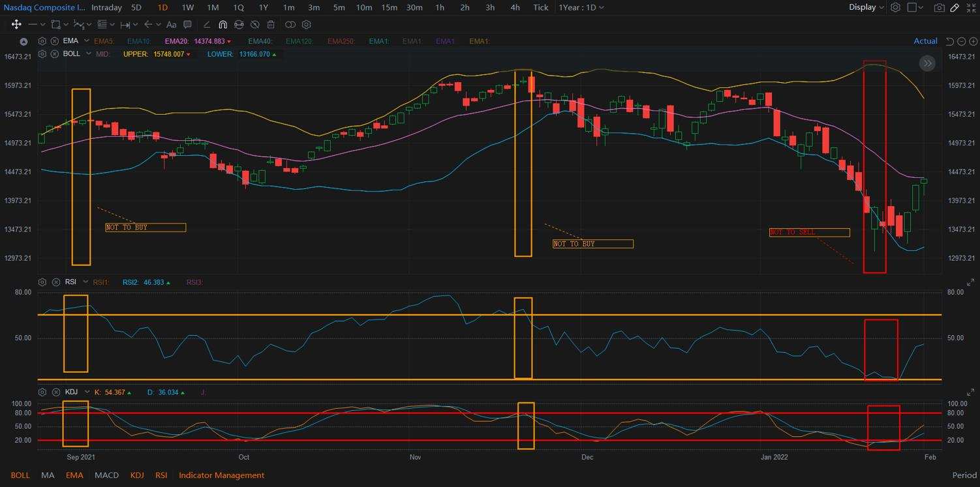
Task: Click the double-arrow jump to latest button
Action: click(927, 63)
